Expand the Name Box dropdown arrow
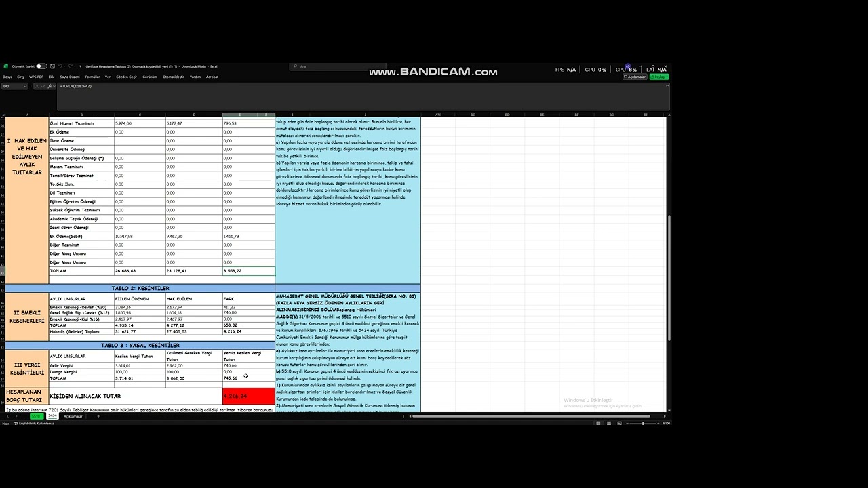Screen dimensions: 868x488 (26, 86)
